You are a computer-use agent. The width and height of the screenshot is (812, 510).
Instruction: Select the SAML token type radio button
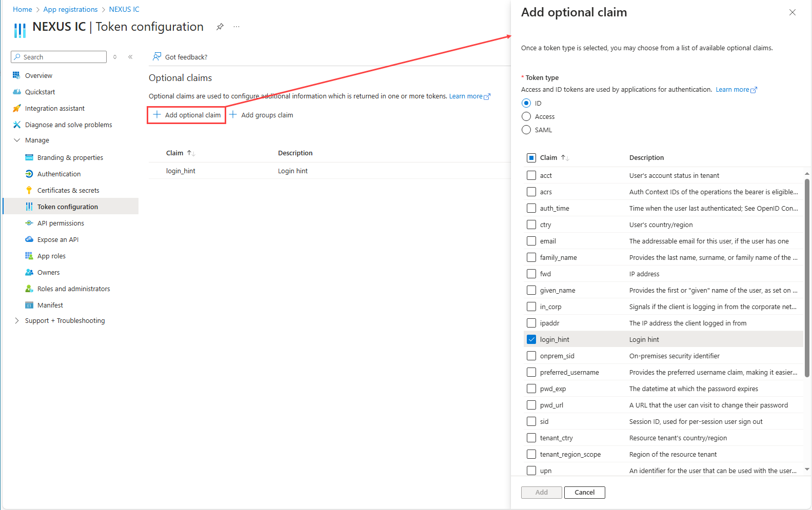pyautogui.click(x=526, y=130)
